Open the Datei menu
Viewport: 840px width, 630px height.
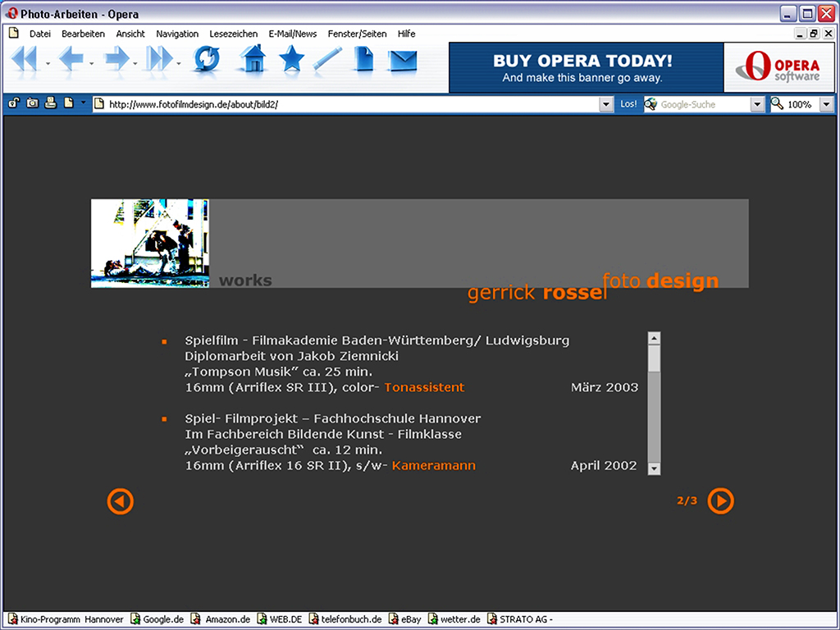[40, 34]
